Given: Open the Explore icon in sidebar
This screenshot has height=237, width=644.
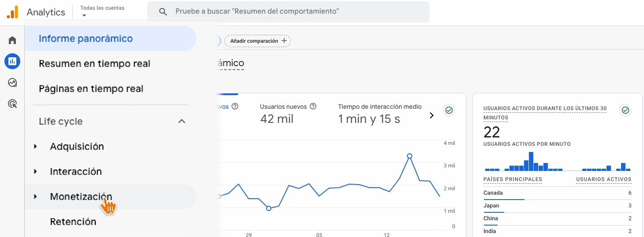Looking at the screenshot, I should click(12, 82).
